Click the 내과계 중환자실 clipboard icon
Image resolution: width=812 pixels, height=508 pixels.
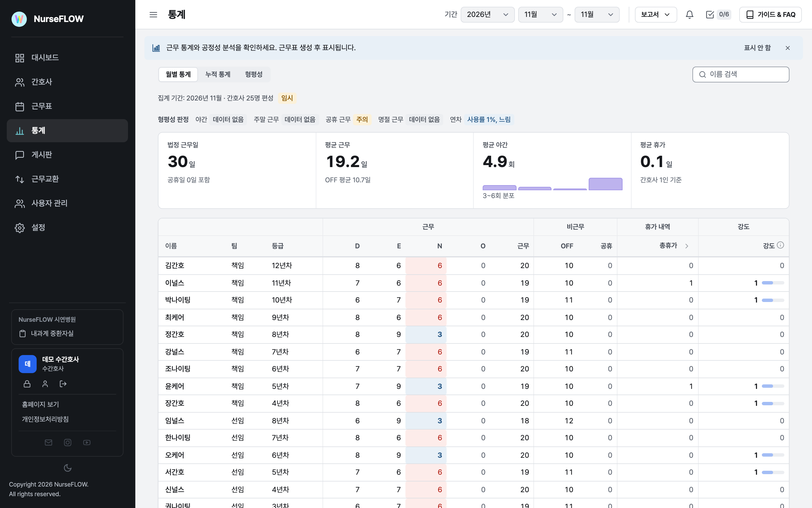[x=23, y=334]
